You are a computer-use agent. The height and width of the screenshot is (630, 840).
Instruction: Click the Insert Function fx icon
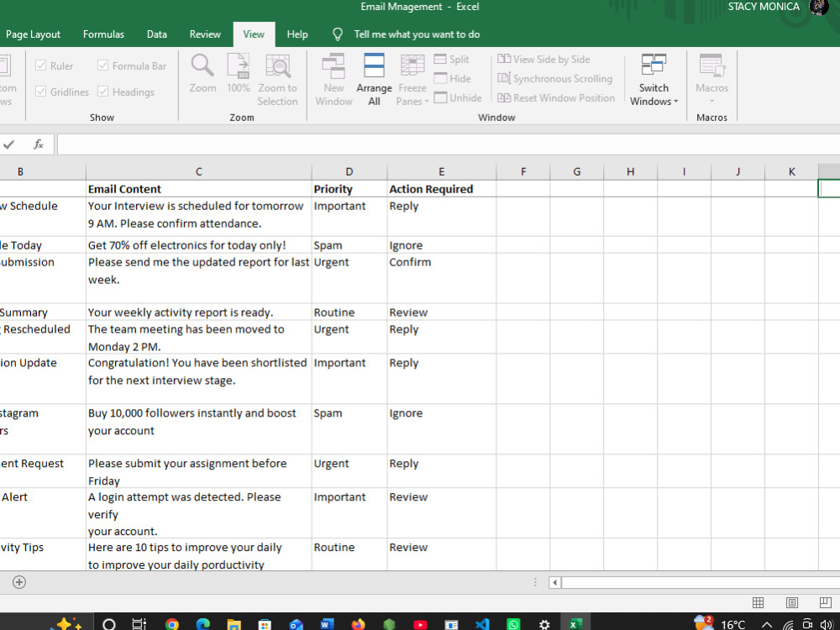tap(38, 144)
